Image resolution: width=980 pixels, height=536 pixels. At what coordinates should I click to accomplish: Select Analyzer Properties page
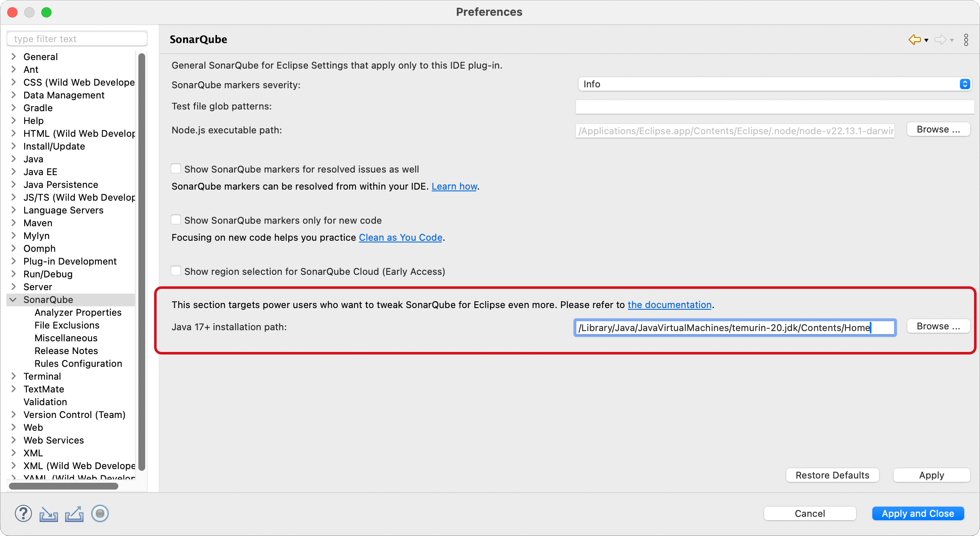(78, 312)
